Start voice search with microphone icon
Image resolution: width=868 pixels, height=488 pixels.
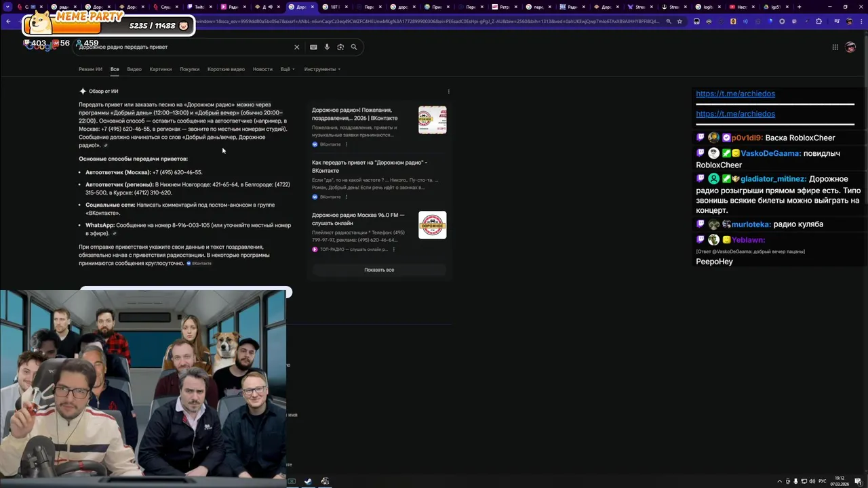coord(327,47)
